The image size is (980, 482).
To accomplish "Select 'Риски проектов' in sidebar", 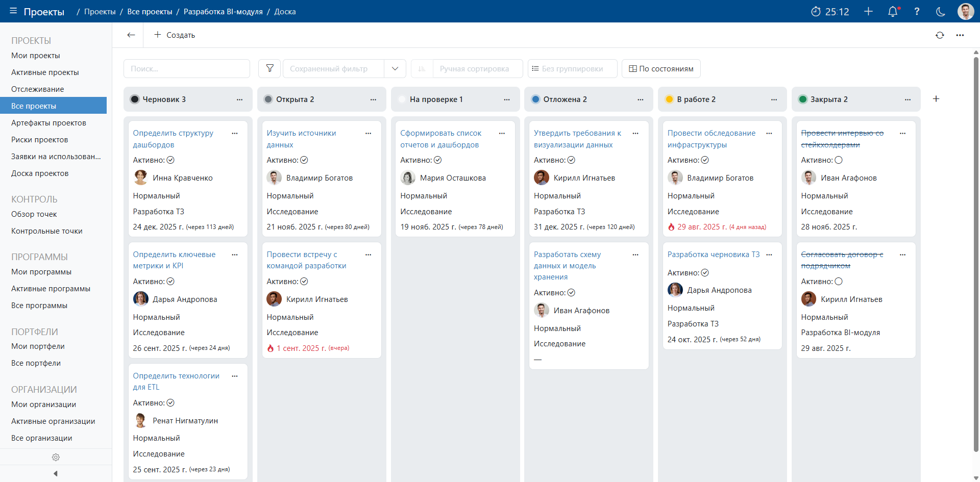I will click(40, 140).
